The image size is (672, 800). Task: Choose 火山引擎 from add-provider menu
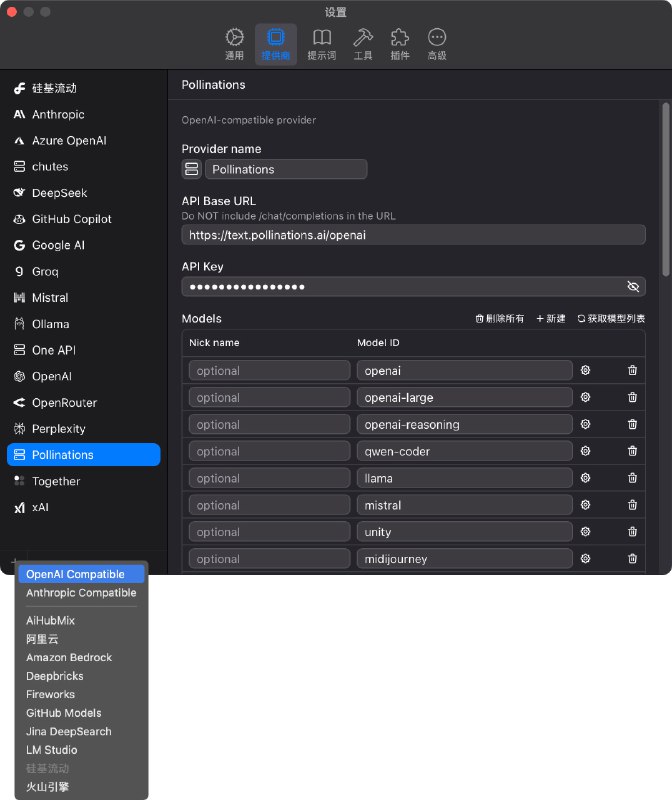point(81,787)
